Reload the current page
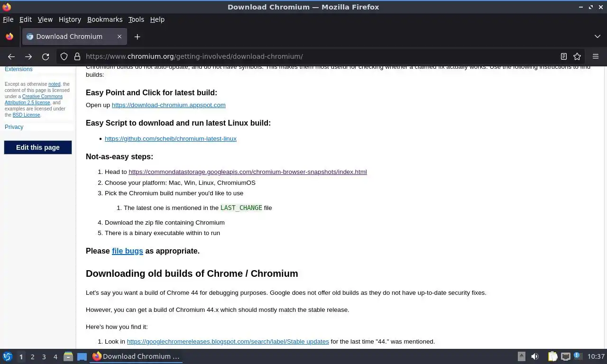This screenshot has height=364, width=607. [46, 56]
